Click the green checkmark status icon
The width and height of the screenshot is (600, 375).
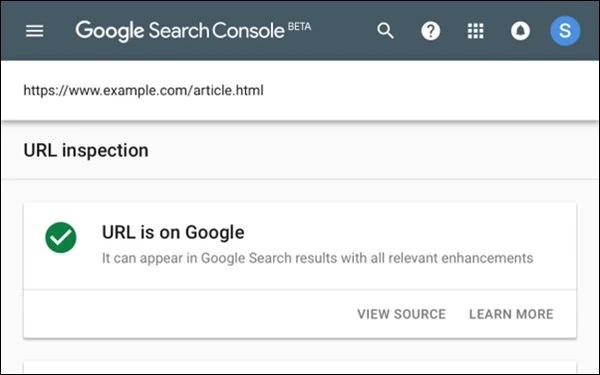click(60, 237)
